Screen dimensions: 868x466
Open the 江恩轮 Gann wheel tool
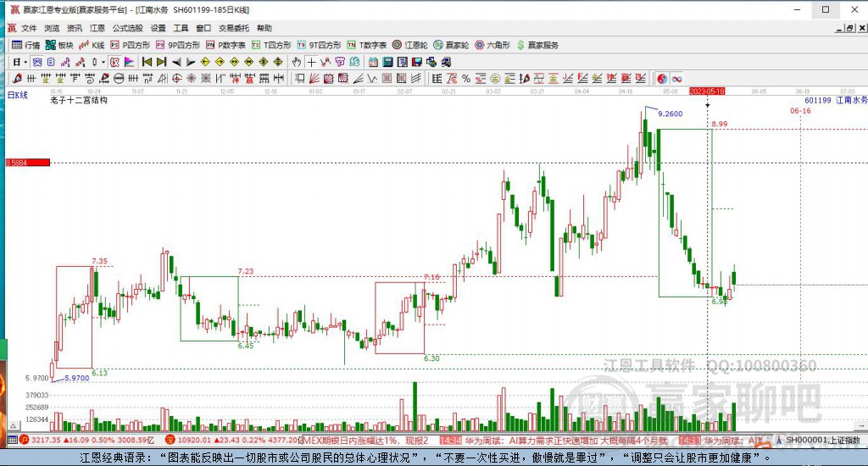pos(410,45)
